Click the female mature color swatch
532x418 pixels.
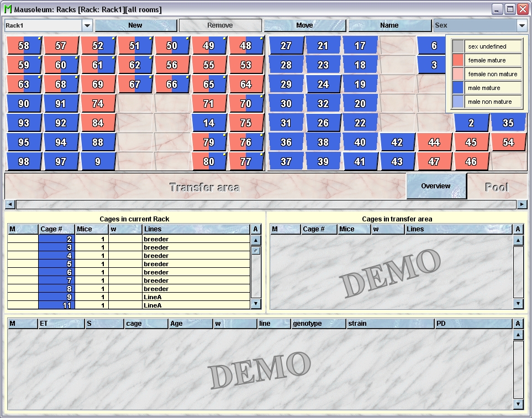click(458, 60)
